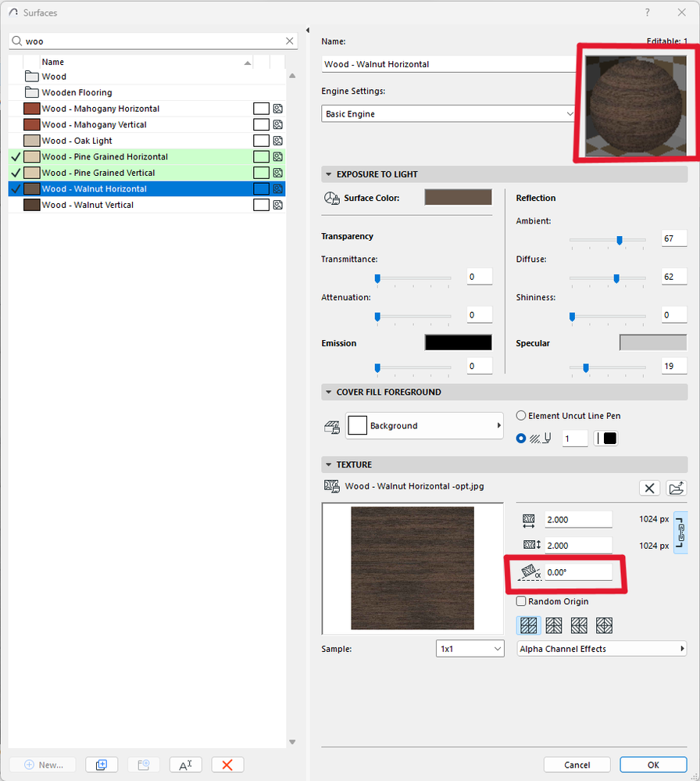
Task: Click the Ambient value field
Action: point(674,238)
